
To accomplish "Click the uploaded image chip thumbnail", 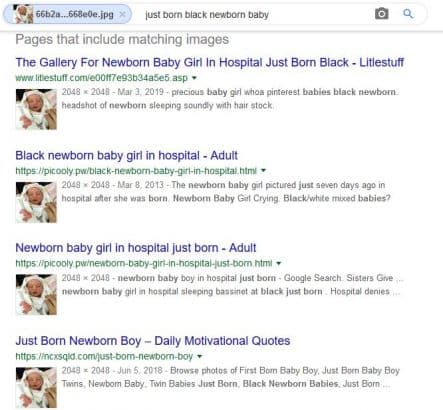I will [x=23, y=14].
